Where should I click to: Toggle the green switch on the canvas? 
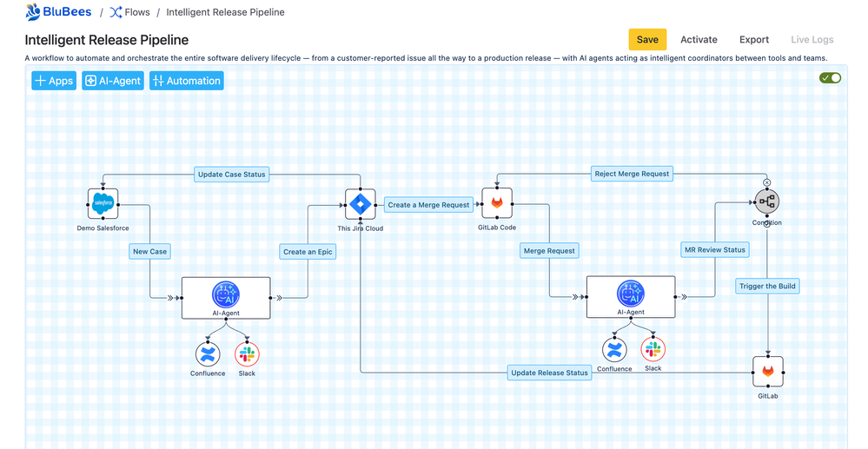coord(830,78)
